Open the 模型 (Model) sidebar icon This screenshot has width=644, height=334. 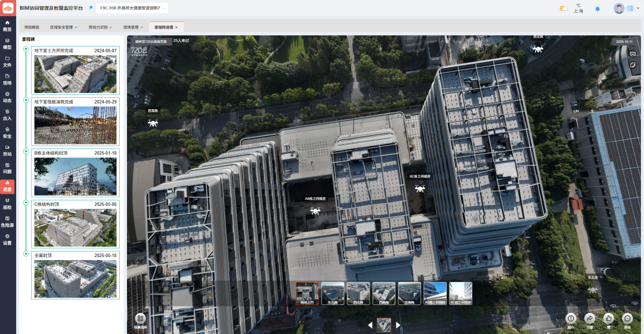(x=7, y=43)
